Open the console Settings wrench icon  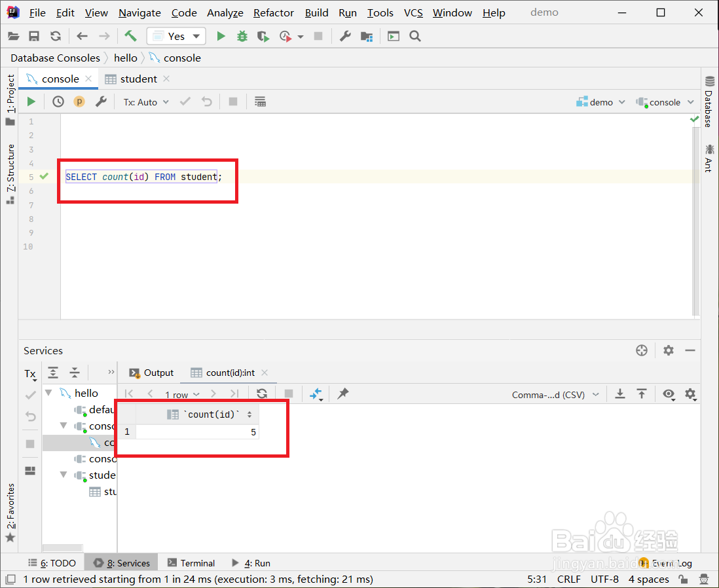click(101, 101)
